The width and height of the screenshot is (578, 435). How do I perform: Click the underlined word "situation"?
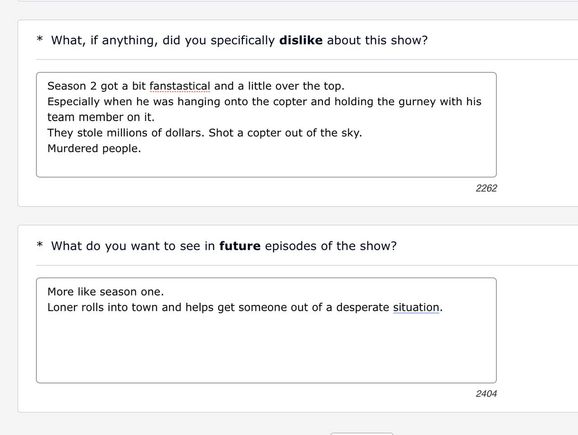416,307
